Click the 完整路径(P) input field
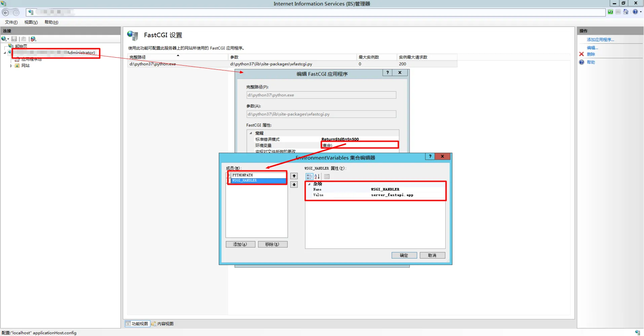This screenshot has height=336, width=644. point(321,95)
